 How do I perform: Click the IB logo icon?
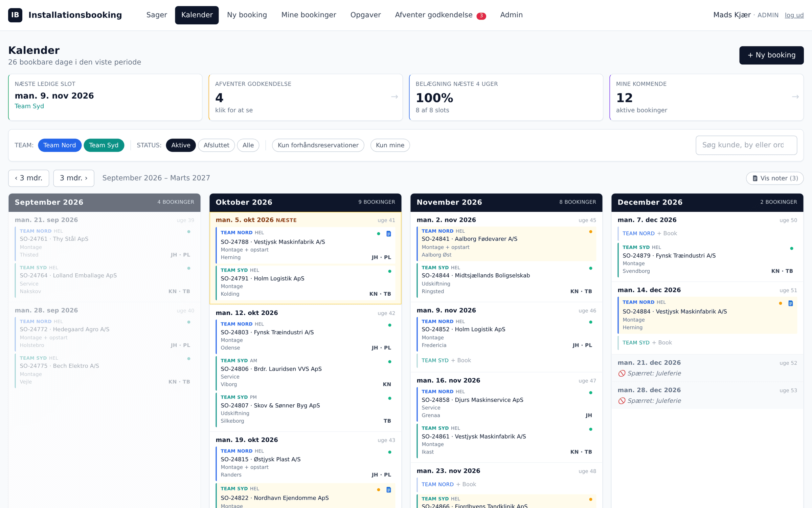coord(15,15)
